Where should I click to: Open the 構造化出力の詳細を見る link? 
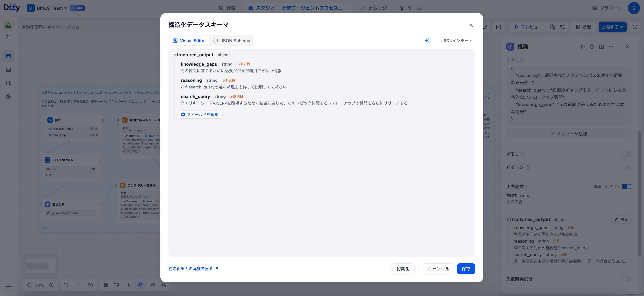193,269
